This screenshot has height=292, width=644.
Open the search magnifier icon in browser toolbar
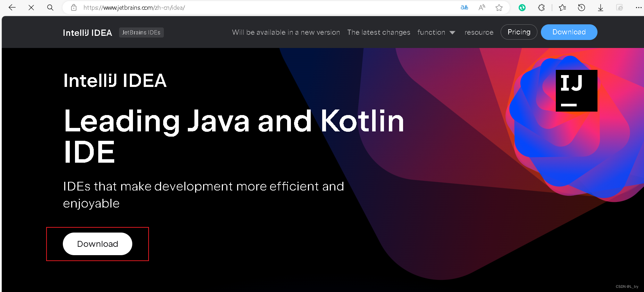point(50,7)
